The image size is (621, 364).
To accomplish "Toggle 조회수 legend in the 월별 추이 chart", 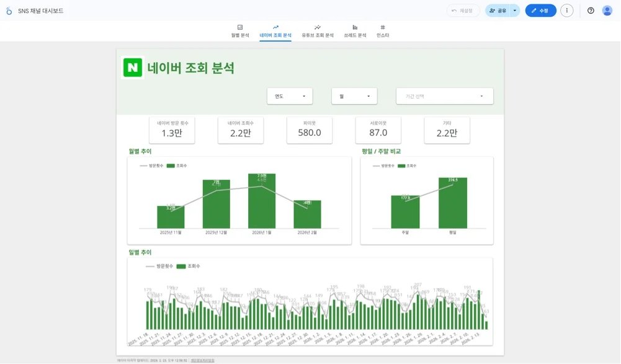I will [x=177, y=166].
